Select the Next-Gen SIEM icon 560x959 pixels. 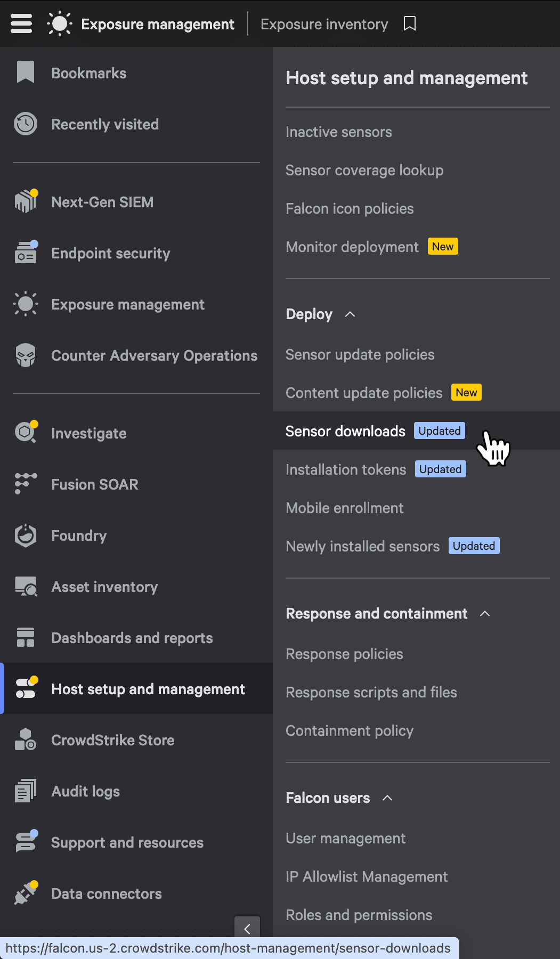[x=25, y=201]
